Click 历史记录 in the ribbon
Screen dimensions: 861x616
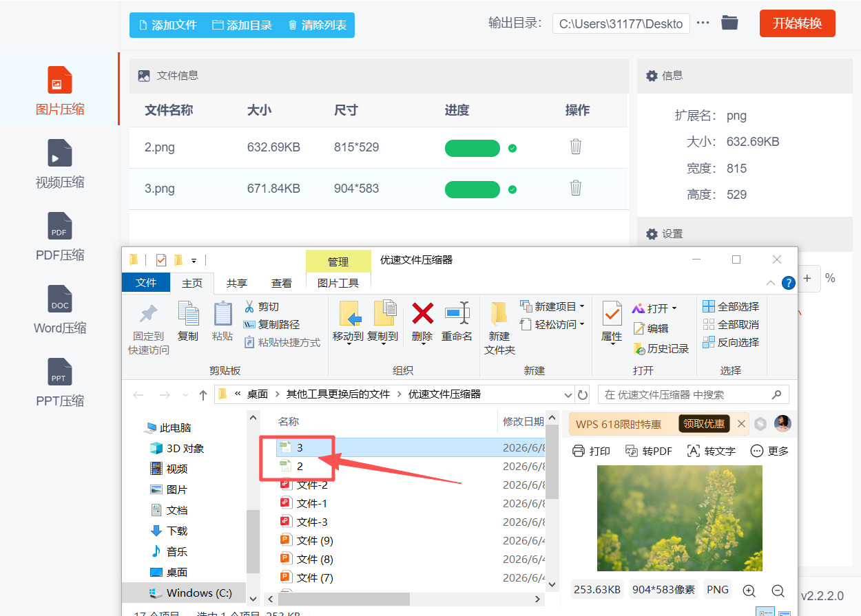(x=661, y=348)
